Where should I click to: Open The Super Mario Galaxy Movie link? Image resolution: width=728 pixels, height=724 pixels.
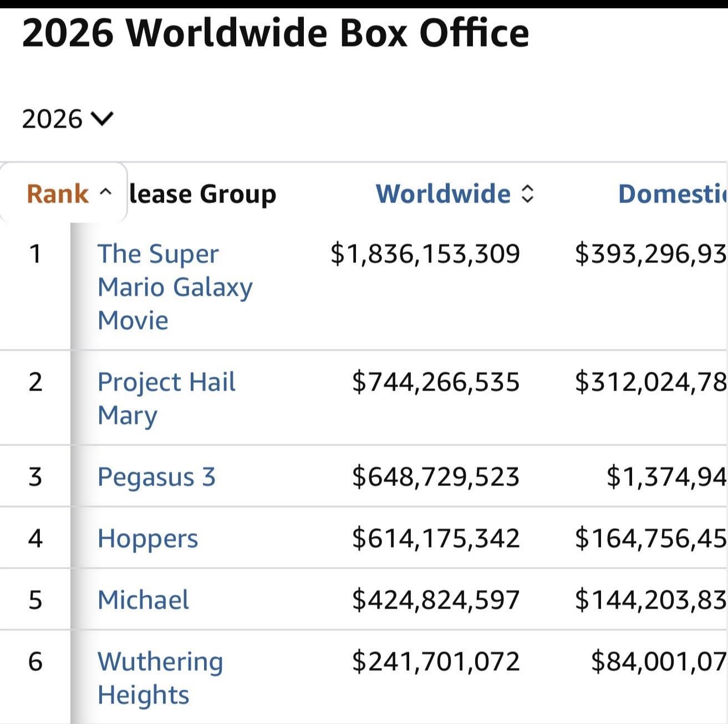click(x=175, y=287)
